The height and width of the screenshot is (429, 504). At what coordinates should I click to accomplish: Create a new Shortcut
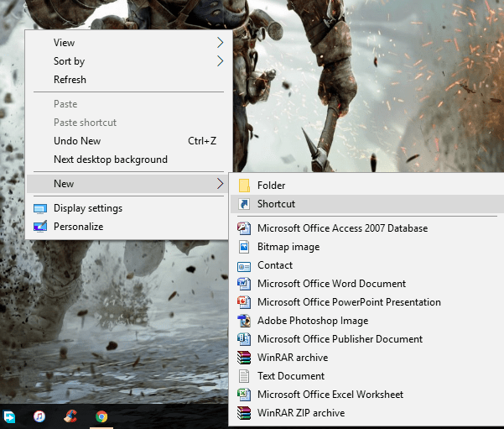pyautogui.click(x=367, y=204)
